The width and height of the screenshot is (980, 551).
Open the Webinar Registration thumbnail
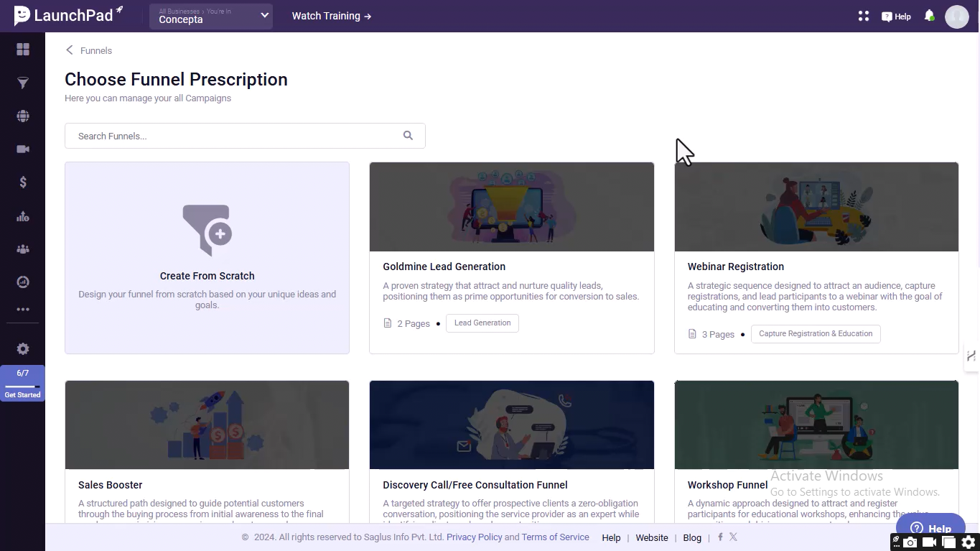click(816, 207)
